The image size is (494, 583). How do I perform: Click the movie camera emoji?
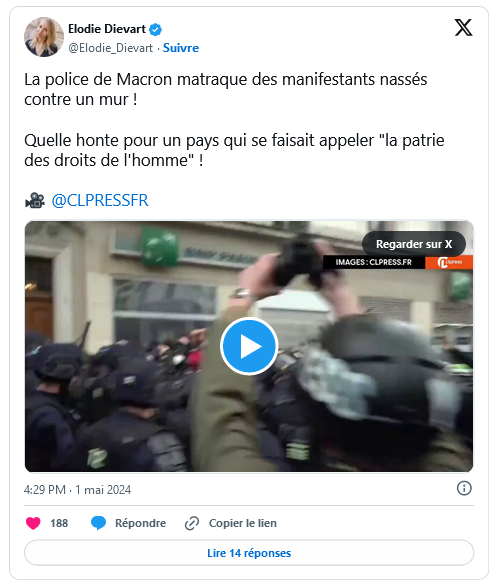(x=35, y=200)
